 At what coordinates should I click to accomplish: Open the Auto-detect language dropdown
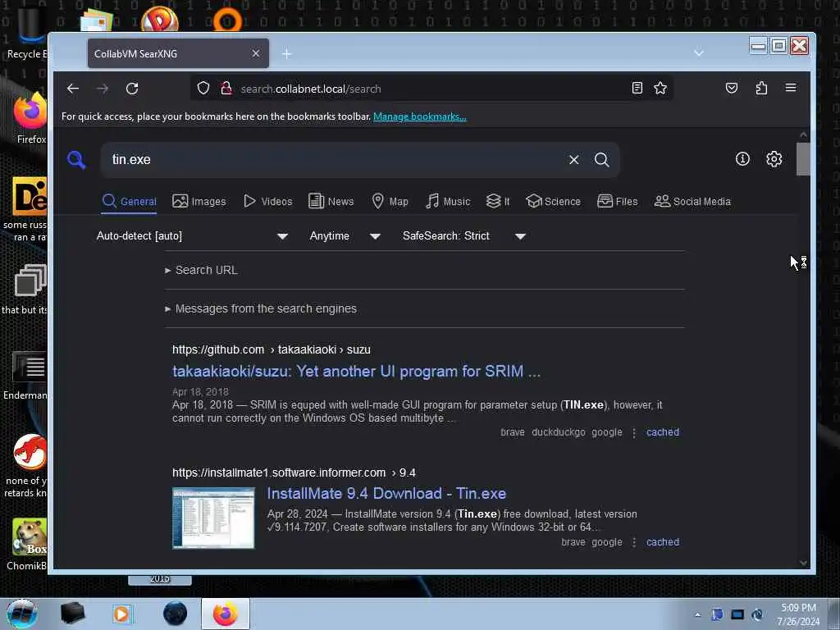point(192,236)
